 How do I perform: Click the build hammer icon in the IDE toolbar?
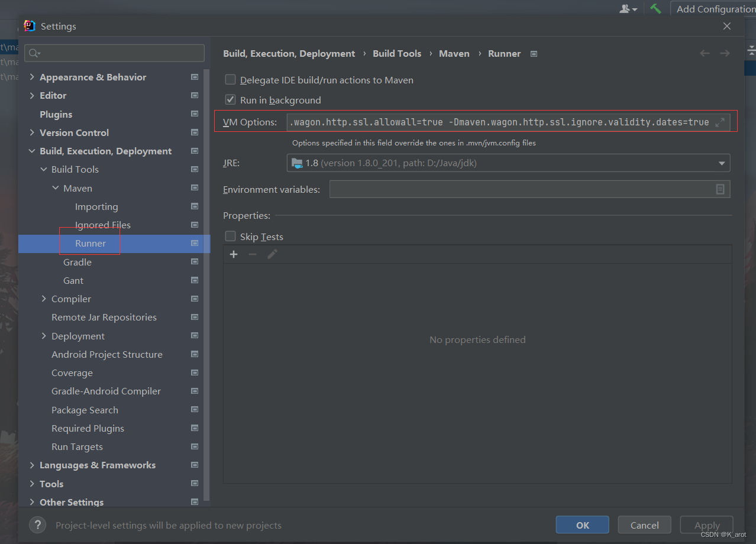tap(655, 9)
